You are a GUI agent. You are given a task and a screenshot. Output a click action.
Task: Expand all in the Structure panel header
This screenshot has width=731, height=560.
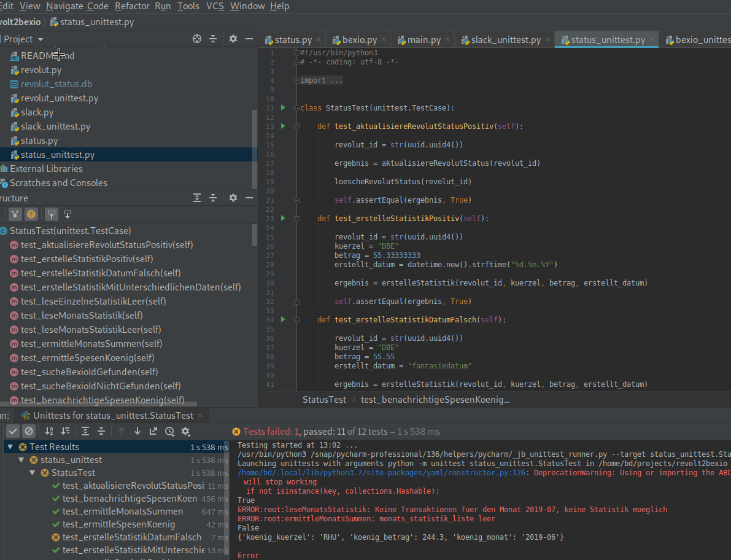click(x=197, y=198)
